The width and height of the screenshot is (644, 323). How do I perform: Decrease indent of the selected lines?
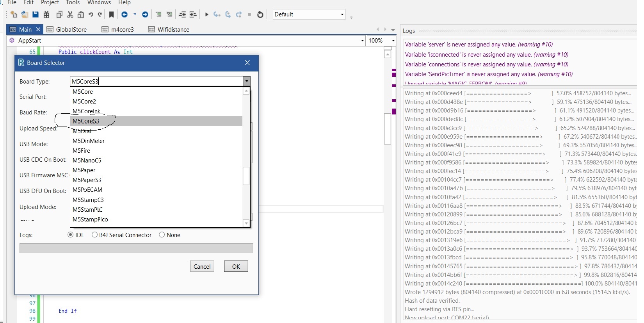click(x=182, y=14)
